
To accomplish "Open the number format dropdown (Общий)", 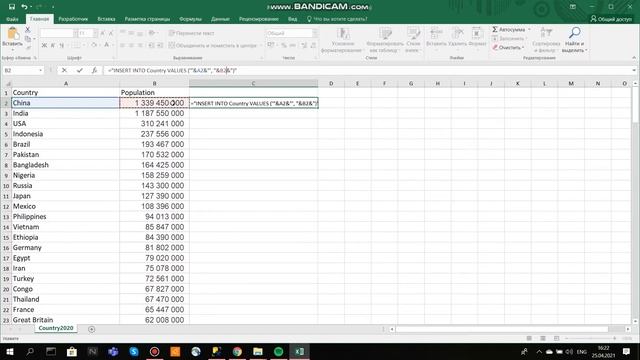I will 315,33.
